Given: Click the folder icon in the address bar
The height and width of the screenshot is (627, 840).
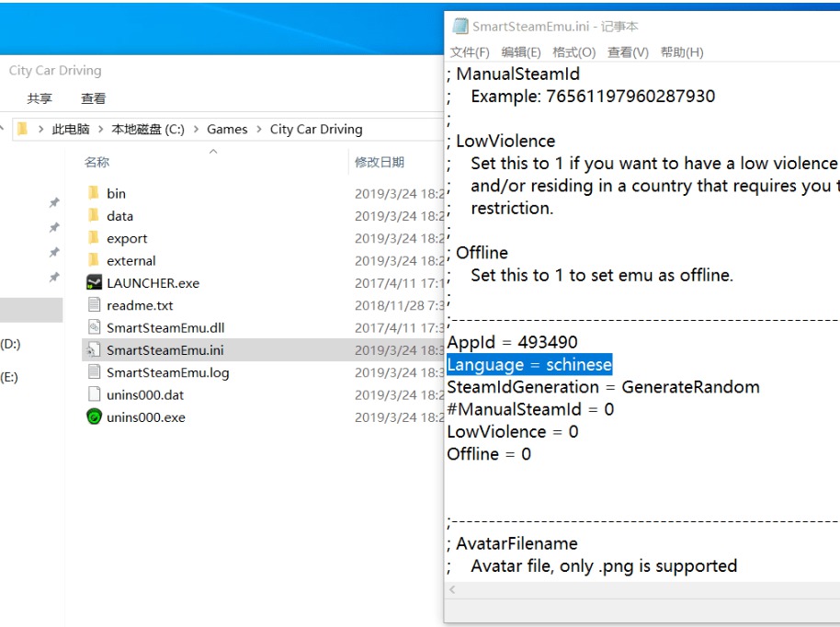Looking at the screenshot, I should (x=22, y=129).
